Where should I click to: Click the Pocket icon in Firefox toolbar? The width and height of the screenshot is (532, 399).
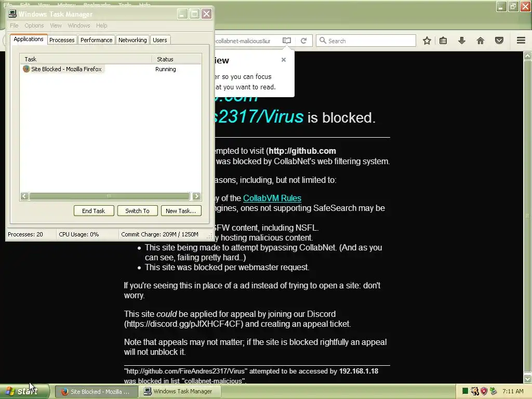[499, 41]
